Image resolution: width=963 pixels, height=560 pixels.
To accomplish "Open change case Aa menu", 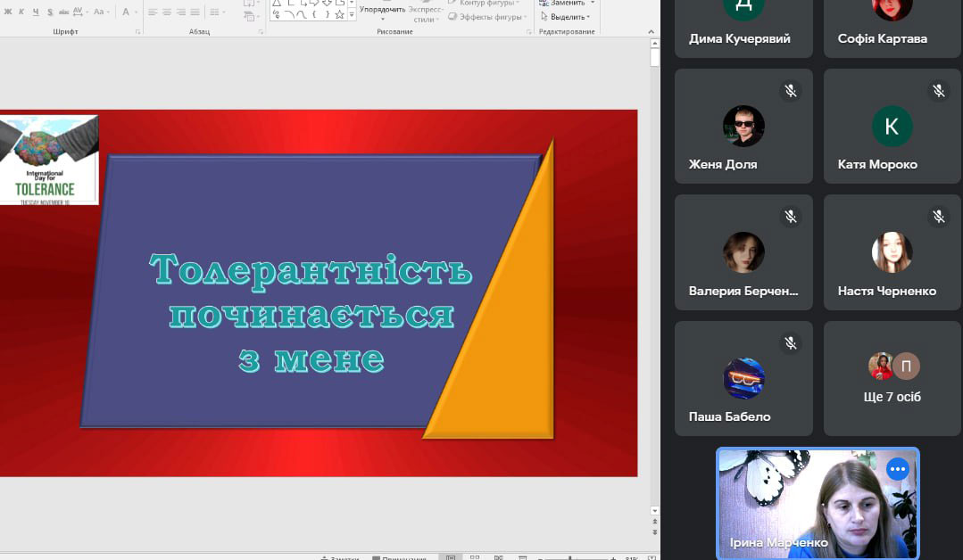I will click(102, 12).
